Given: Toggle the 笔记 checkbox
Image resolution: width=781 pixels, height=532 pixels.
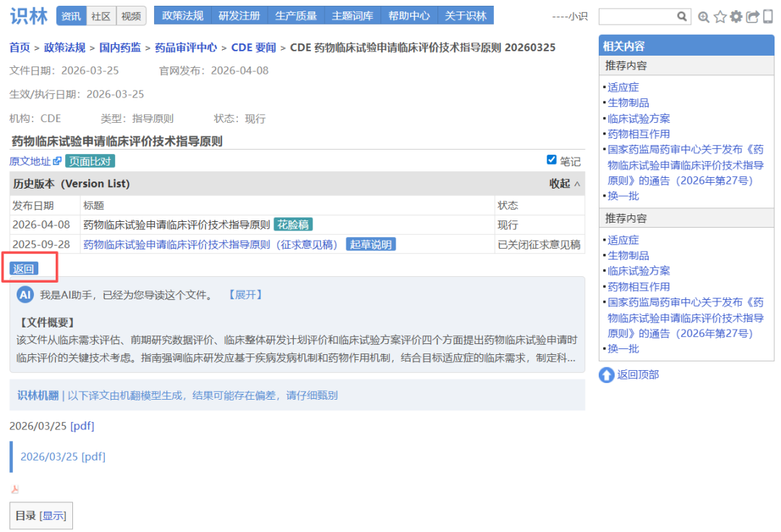Looking at the screenshot, I should [552, 160].
